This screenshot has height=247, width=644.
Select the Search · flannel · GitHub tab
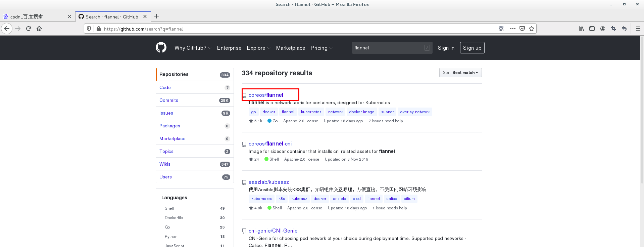[113, 16]
